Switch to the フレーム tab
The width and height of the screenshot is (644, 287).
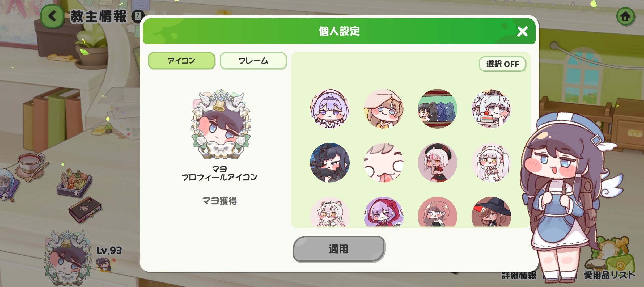pyautogui.click(x=253, y=61)
